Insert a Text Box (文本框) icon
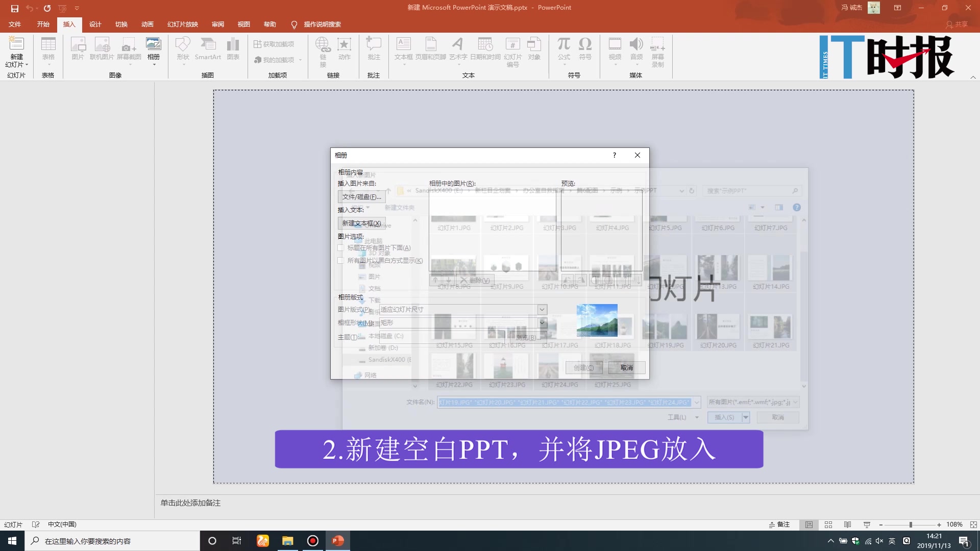 pyautogui.click(x=403, y=45)
